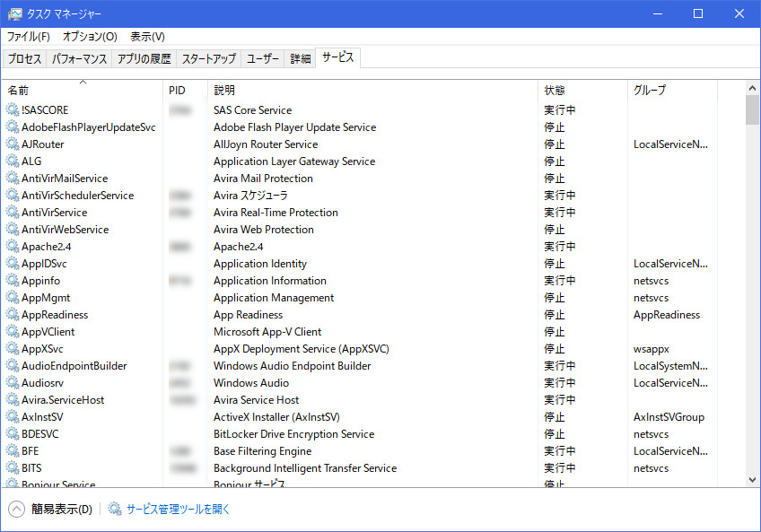
Task: Sort services by 名前 column header
Action: click(18, 91)
